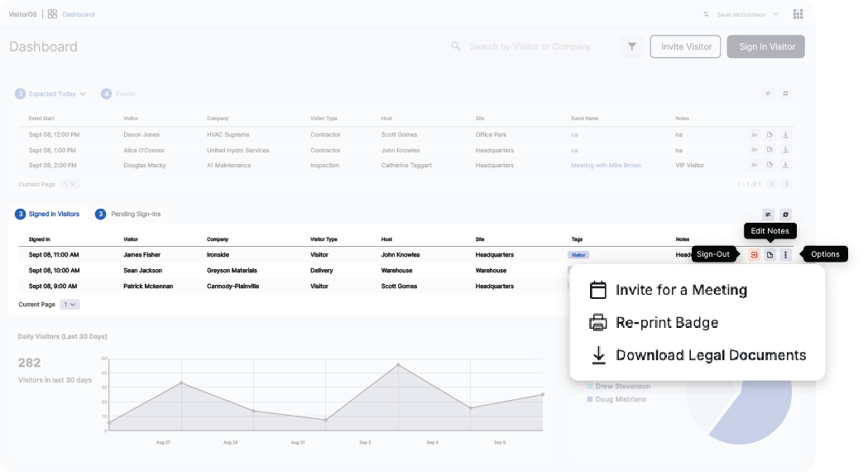
Task: Refresh the Signed In Visitors table
Action: pos(785,214)
